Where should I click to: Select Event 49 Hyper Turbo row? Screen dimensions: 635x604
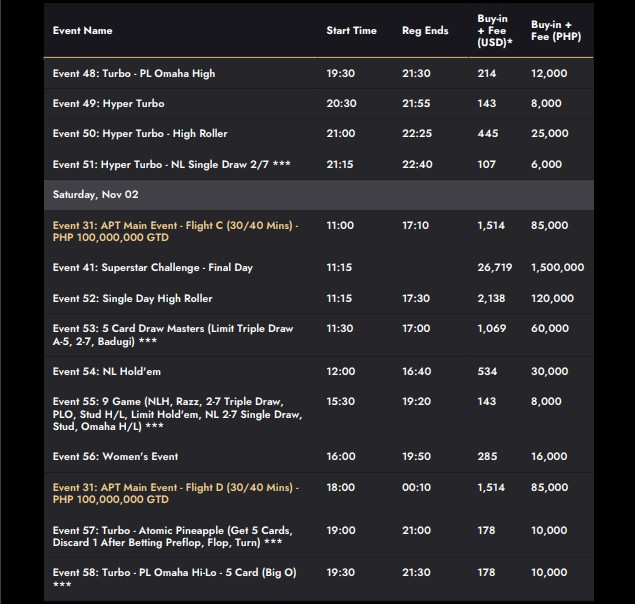[109, 103]
